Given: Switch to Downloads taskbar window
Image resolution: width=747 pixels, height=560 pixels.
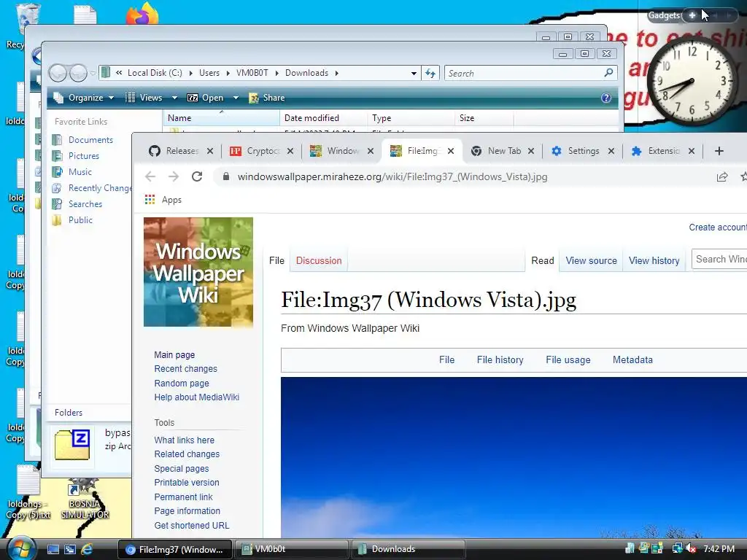Looking at the screenshot, I should pyautogui.click(x=409, y=549).
